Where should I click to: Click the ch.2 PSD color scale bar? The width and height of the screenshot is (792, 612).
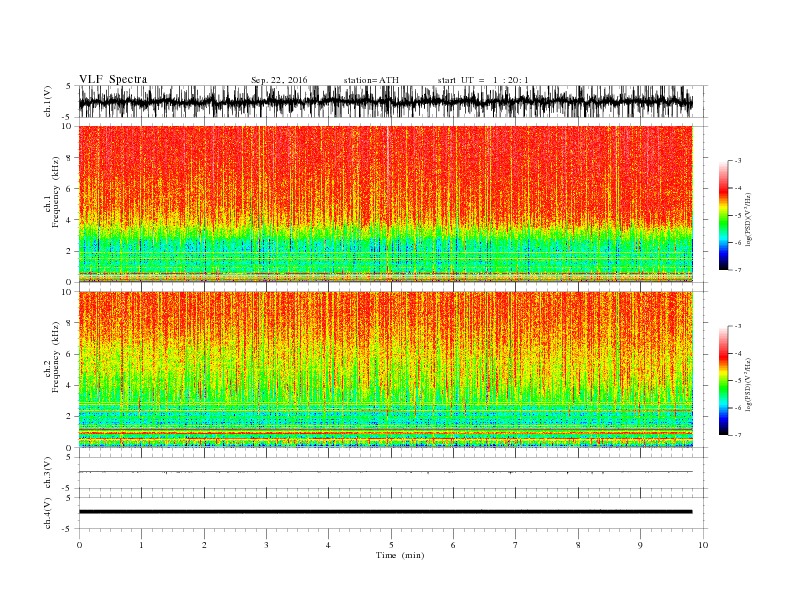pyautogui.click(x=723, y=381)
